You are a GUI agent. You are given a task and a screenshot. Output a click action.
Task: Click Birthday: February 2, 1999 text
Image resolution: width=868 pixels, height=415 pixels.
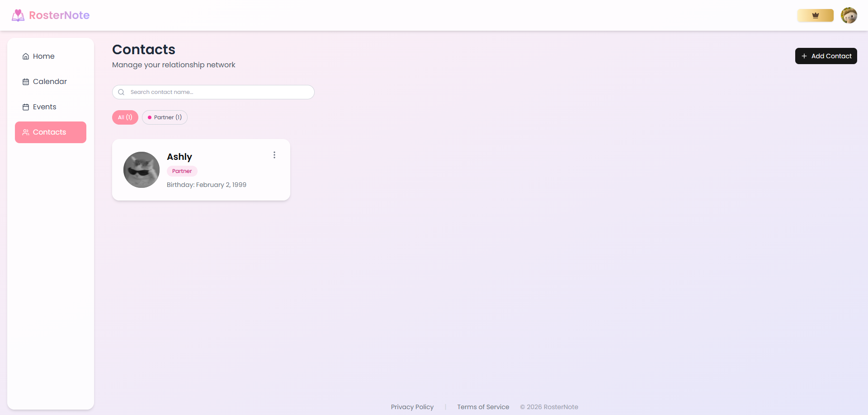click(207, 185)
